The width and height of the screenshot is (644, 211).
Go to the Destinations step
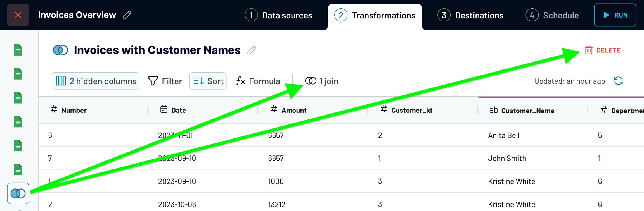point(471,15)
